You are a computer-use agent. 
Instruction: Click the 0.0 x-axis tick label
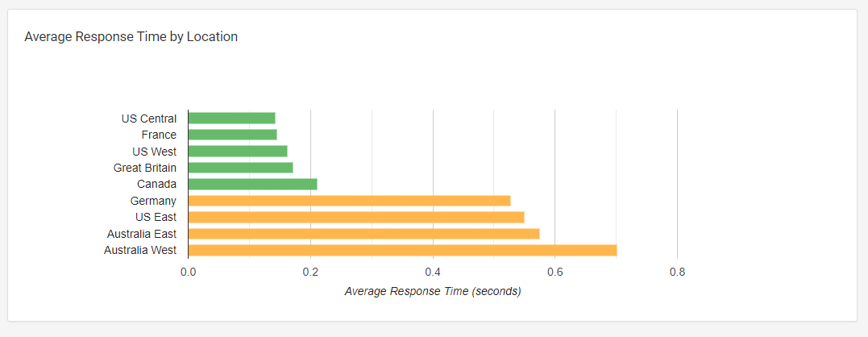pos(188,272)
